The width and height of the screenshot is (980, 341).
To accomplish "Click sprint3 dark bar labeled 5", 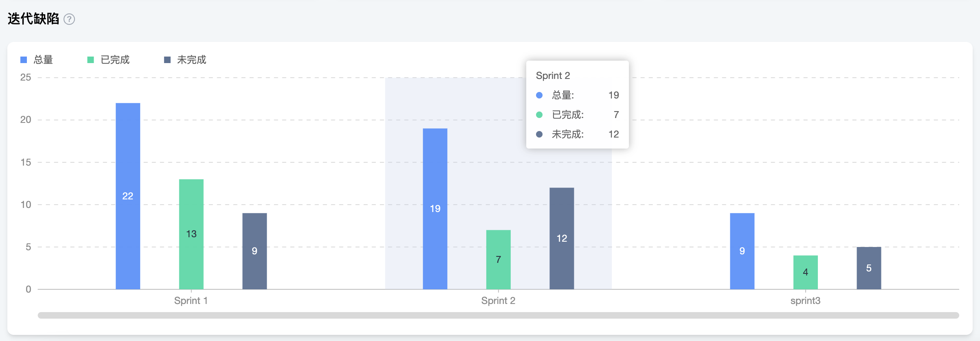I will tap(869, 268).
